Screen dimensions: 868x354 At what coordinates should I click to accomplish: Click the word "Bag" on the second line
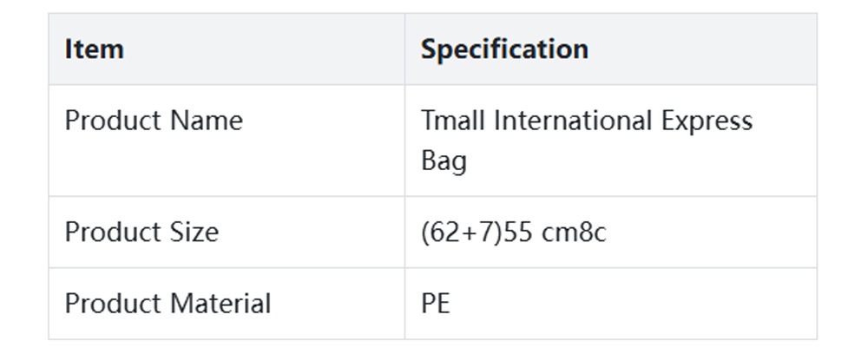(444, 161)
